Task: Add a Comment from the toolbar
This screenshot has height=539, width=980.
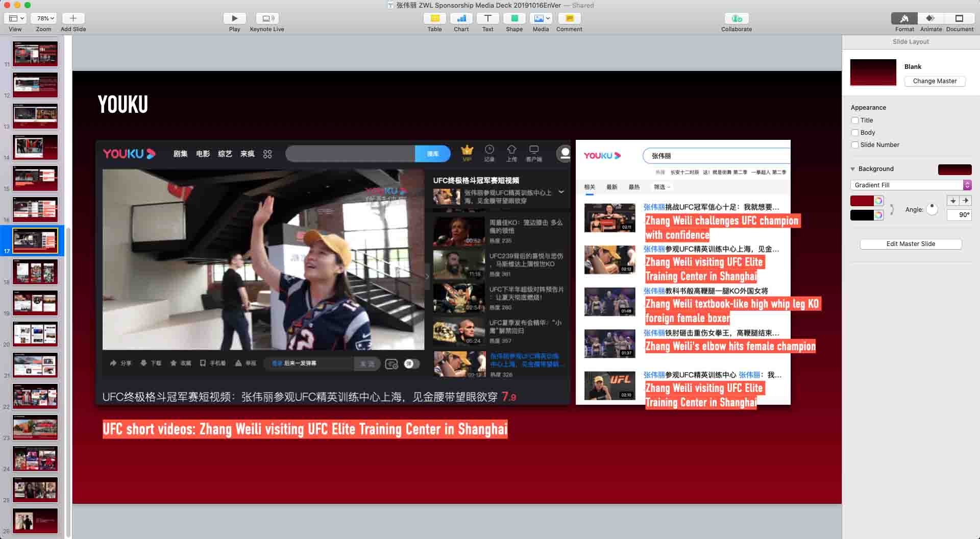Action: click(569, 18)
